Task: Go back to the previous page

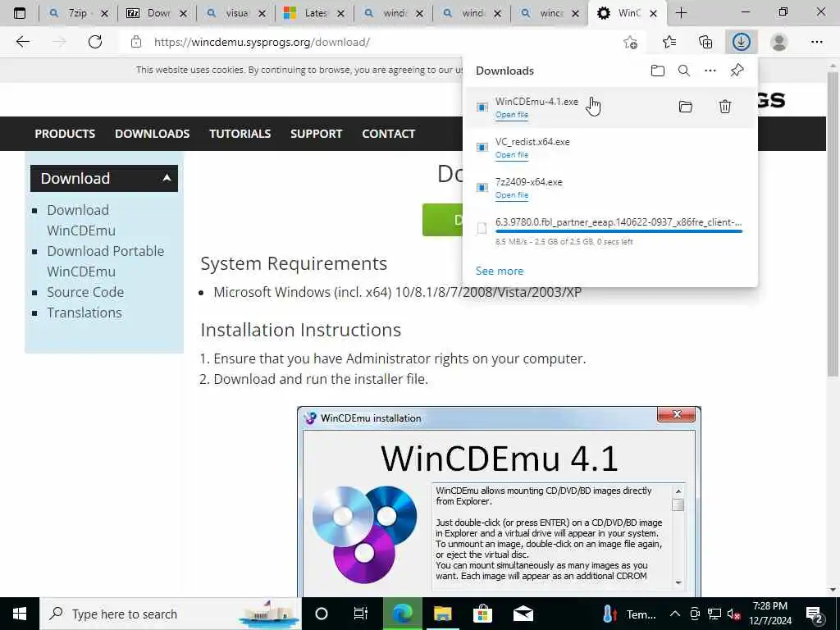Action: [x=22, y=42]
